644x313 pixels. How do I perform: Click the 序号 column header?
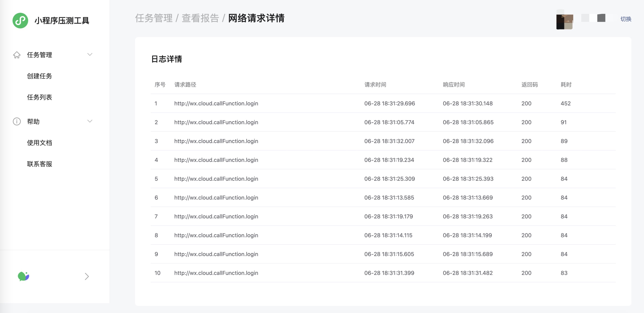pyautogui.click(x=160, y=85)
